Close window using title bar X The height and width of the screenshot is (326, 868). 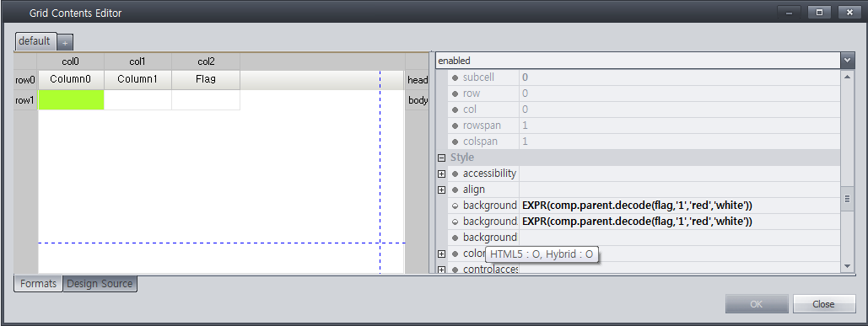pos(849,12)
